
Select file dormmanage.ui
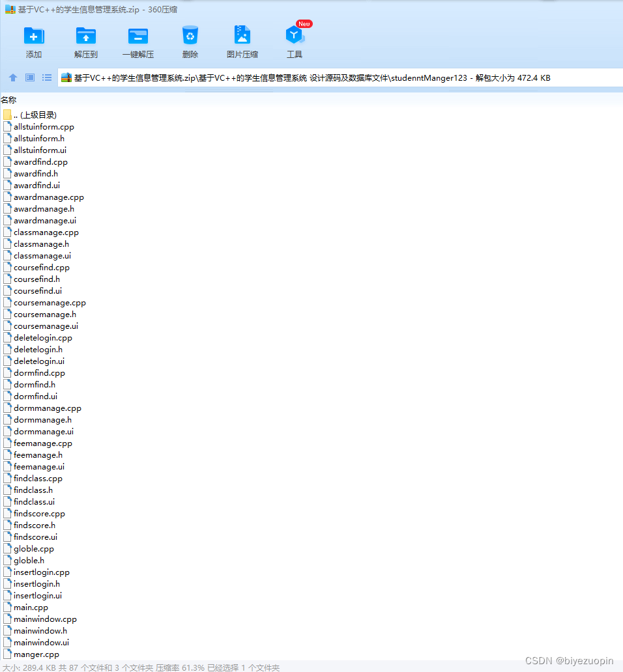(x=38, y=431)
